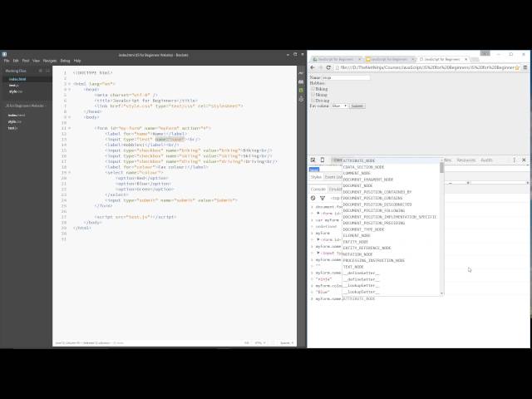Open the Edit menu in Brackets

pos(16,61)
